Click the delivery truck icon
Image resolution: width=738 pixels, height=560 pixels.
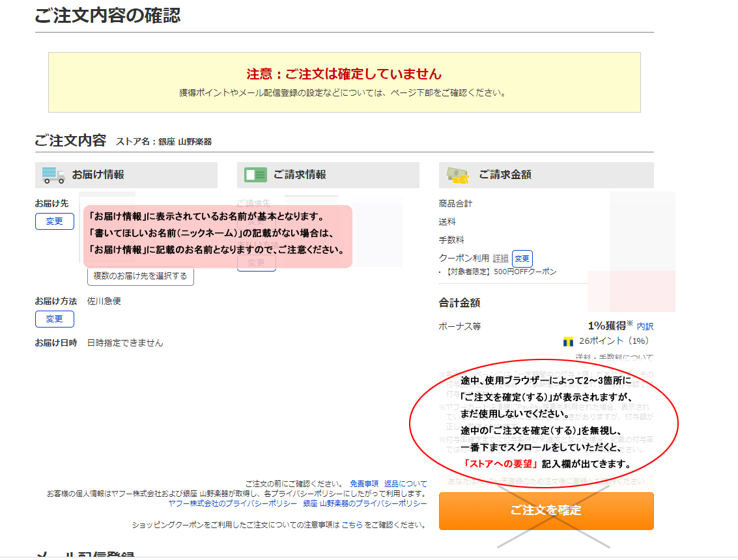[x=53, y=175]
